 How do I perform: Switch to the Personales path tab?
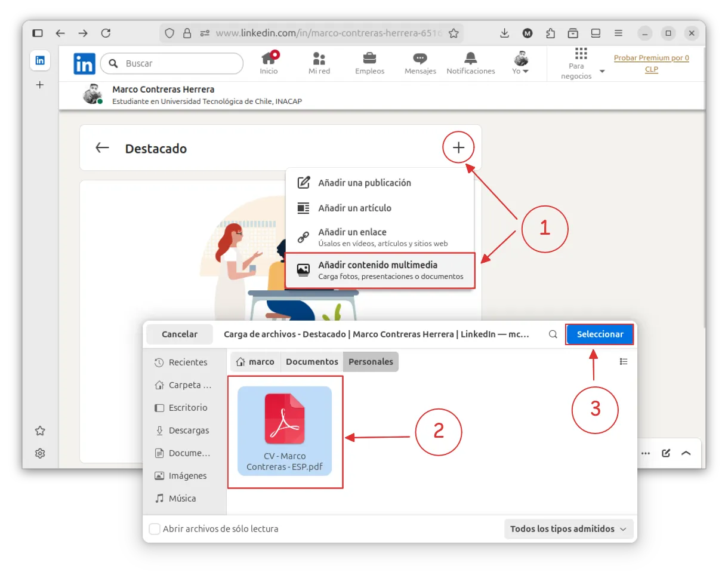(x=371, y=361)
